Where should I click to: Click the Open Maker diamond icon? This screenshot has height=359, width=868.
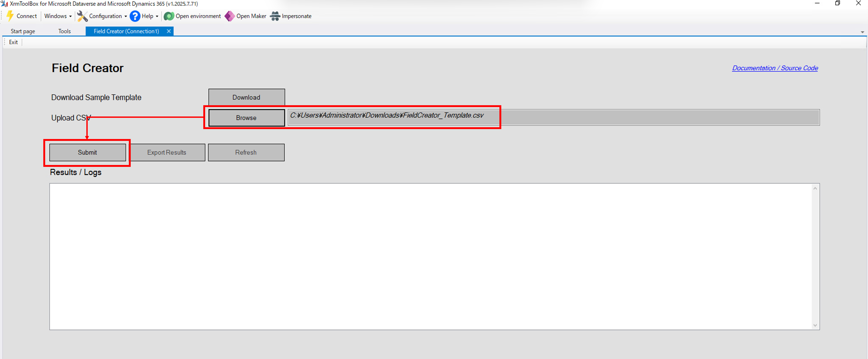pos(230,16)
